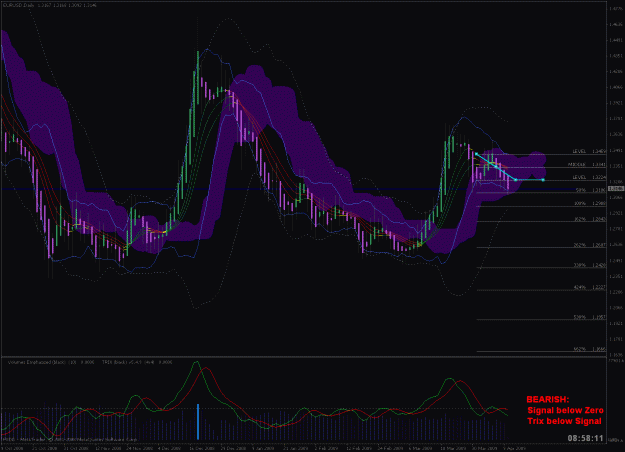Click the 18 Mar 2009 date label

pyautogui.click(x=453, y=448)
